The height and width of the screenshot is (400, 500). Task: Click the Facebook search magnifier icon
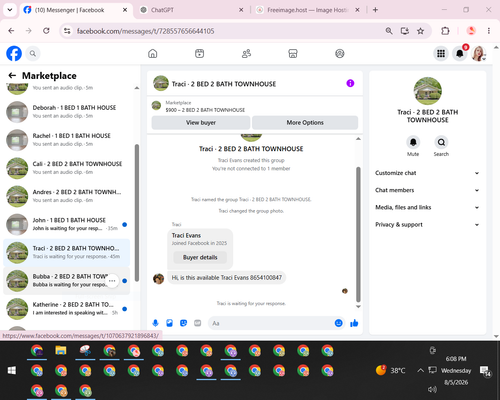(x=33, y=53)
